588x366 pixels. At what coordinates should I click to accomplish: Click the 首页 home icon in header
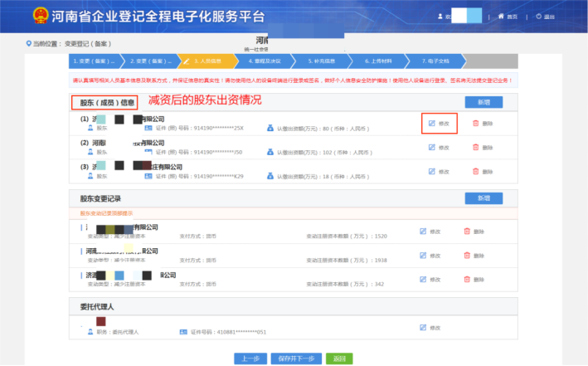point(507,17)
